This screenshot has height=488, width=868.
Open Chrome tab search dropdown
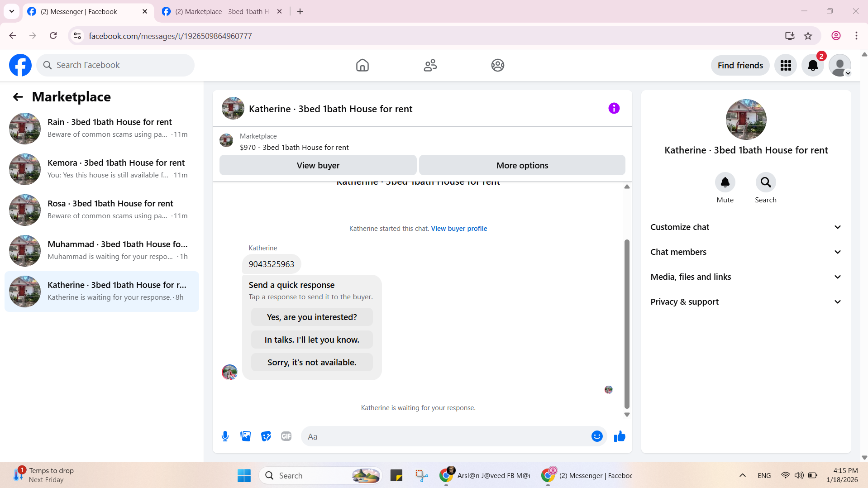[12, 11]
